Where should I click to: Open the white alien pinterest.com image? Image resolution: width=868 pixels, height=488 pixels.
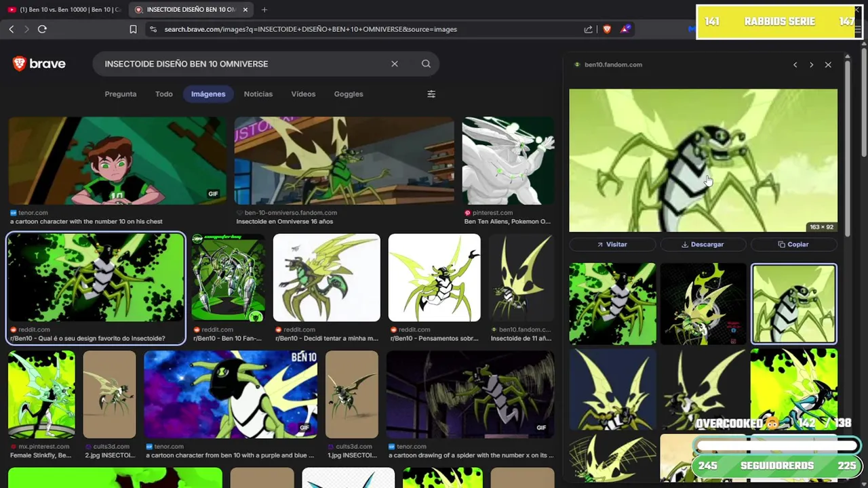tap(508, 161)
